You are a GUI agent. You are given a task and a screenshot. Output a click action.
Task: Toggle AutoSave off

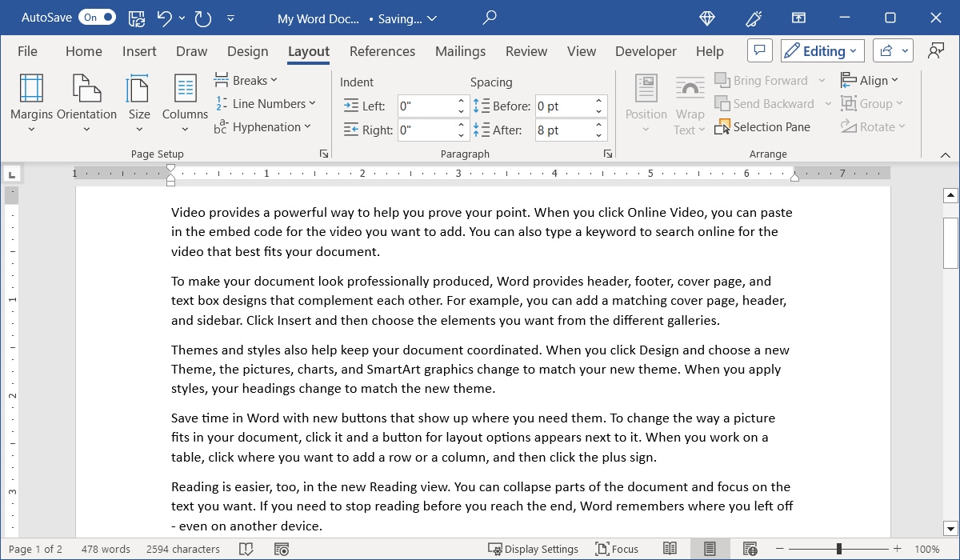(x=96, y=17)
